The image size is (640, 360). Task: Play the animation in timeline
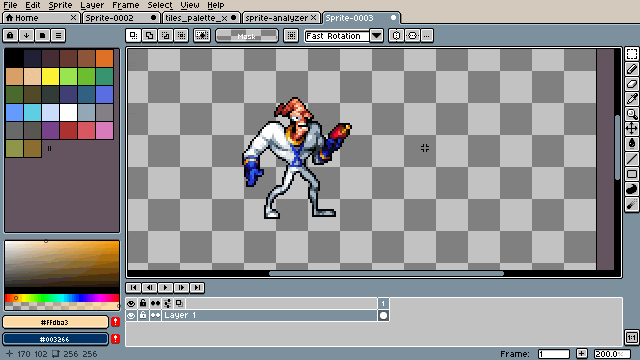(165, 288)
